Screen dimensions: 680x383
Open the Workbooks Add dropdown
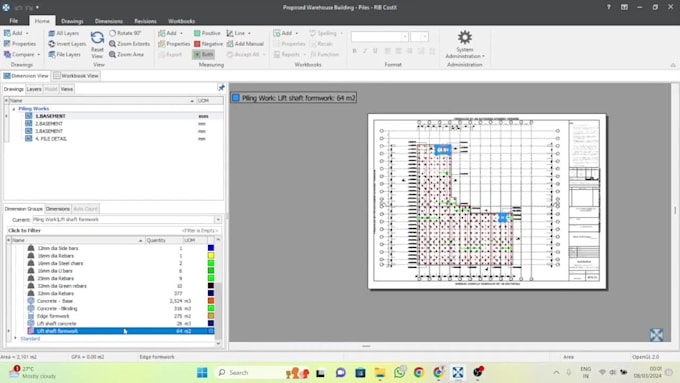tap(297, 33)
